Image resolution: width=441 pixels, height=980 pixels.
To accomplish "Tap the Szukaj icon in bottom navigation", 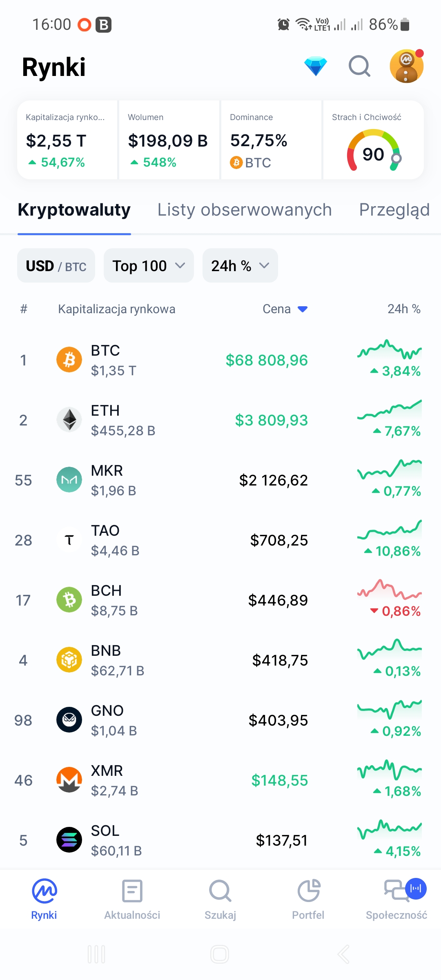I will pyautogui.click(x=220, y=891).
